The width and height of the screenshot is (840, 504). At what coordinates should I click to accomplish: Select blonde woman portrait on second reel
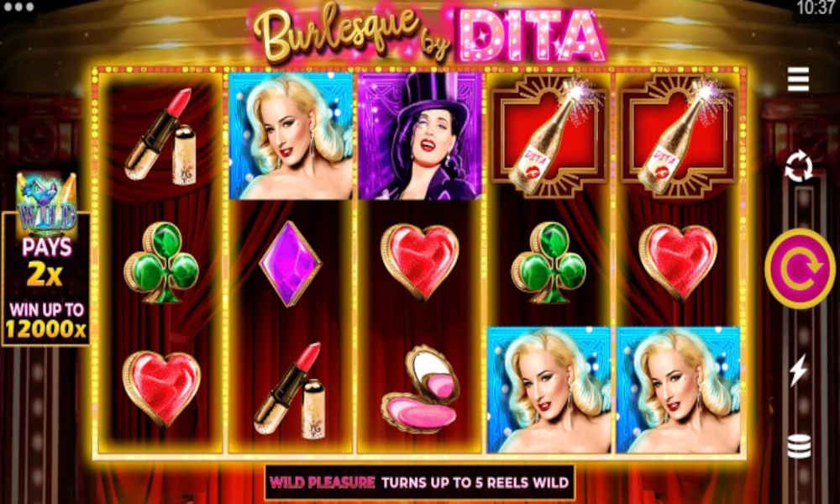pos(291,135)
